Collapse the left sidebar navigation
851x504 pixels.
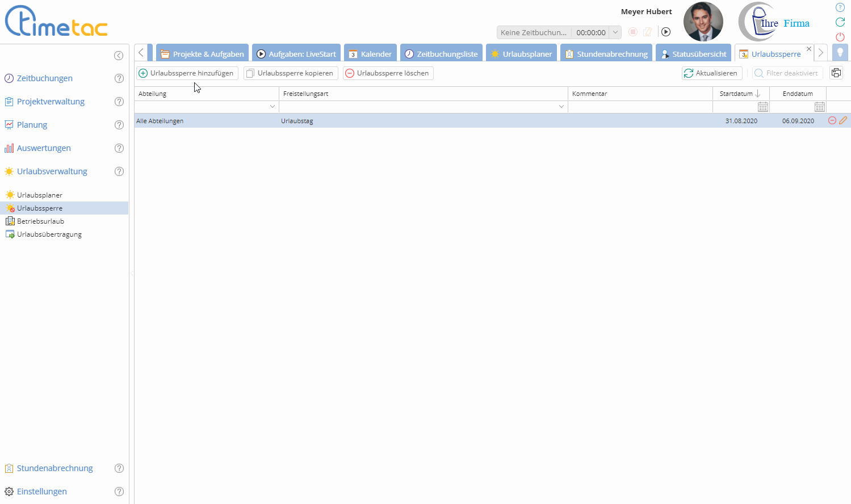click(x=119, y=55)
